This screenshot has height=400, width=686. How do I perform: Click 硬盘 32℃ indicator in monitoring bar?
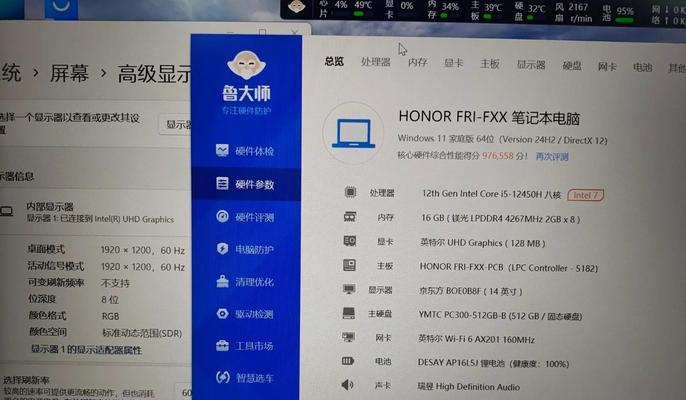click(x=529, y=9)
